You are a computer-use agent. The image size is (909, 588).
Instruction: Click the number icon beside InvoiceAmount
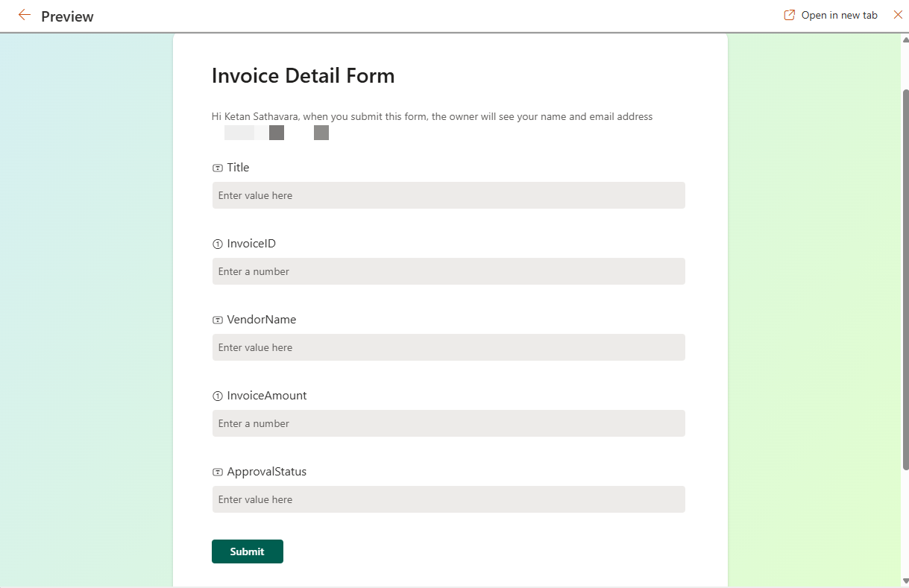click(x=218, y=396)
